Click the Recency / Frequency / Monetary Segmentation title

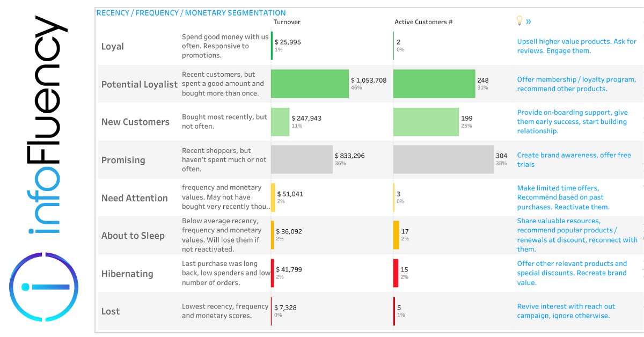point(191,13)
